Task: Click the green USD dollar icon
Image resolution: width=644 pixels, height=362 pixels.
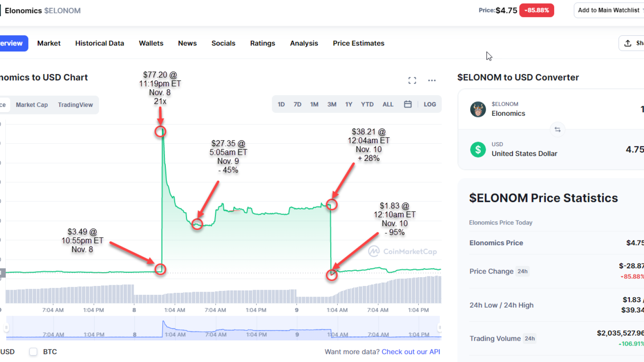Action: 478,150
